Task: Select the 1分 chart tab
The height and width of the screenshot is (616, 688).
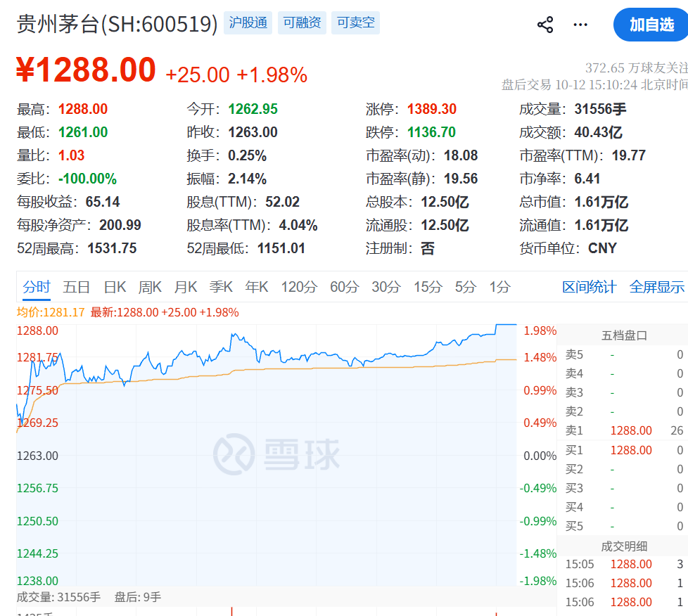Action: click(499, 287)
